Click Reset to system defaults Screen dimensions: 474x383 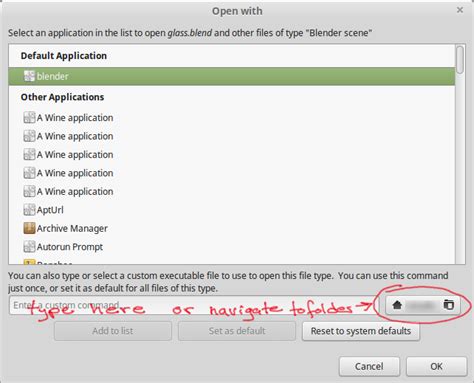(361, 331)
